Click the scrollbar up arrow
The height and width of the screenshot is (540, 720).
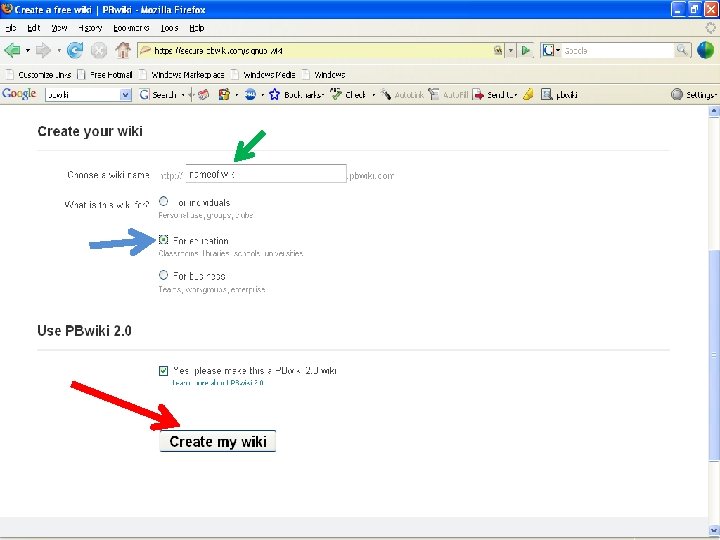pos(714,111)
